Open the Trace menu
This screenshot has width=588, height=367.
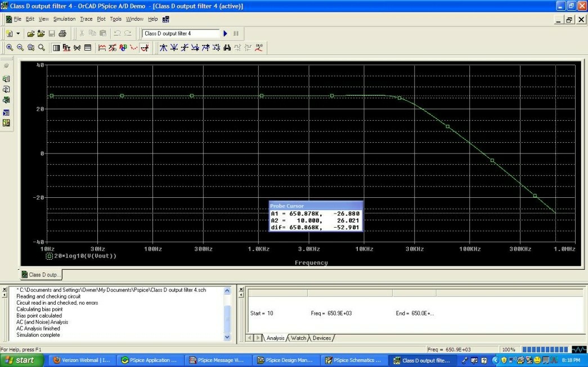coord(86,19)
